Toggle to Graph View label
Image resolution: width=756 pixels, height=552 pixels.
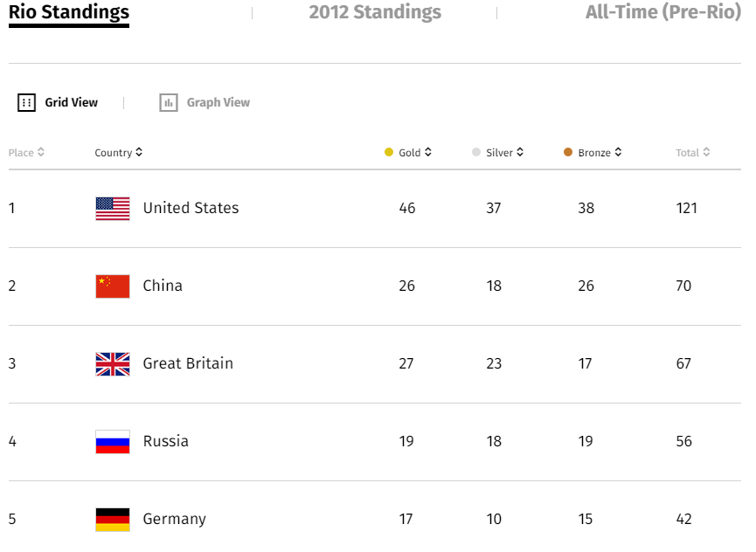218,102
